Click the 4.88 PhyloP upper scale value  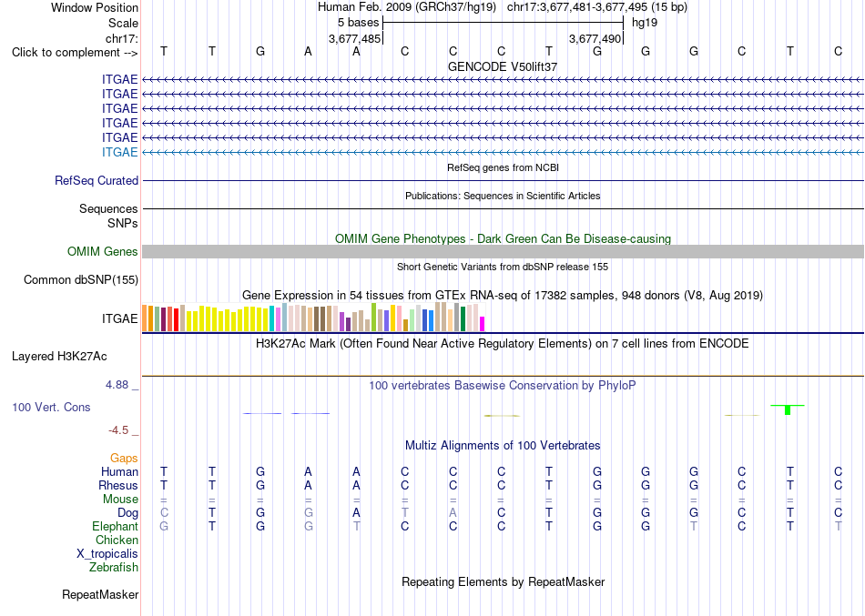tap(117, 384)
